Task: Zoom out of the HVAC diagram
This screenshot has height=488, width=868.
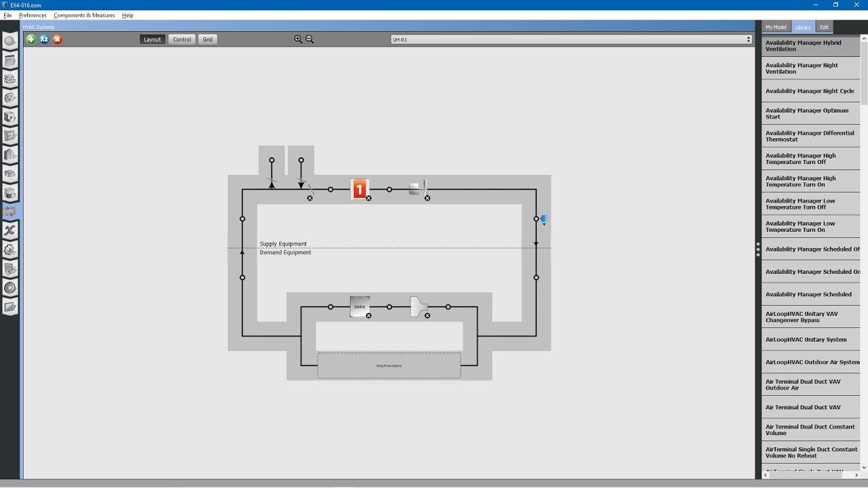Action: 309,39
